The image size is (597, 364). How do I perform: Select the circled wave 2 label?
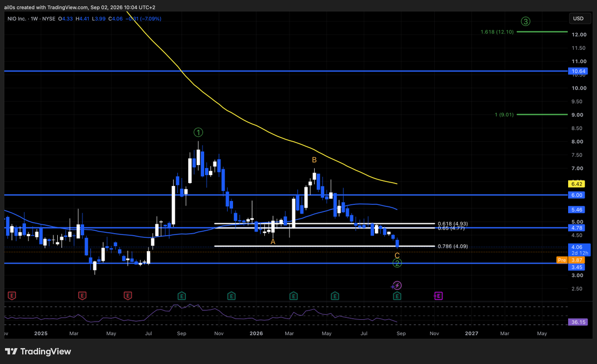coord(397,263)
